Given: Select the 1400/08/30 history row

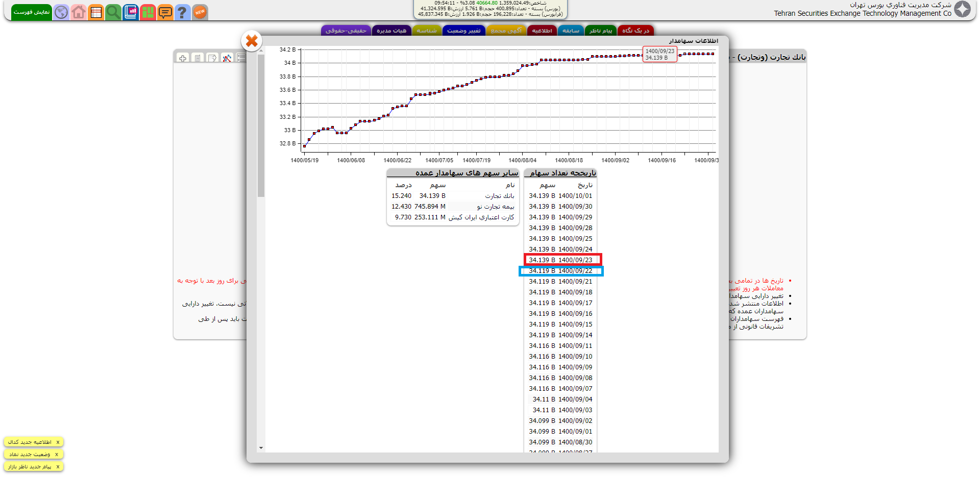Looking at the screenshot, I should pos(560,442).
